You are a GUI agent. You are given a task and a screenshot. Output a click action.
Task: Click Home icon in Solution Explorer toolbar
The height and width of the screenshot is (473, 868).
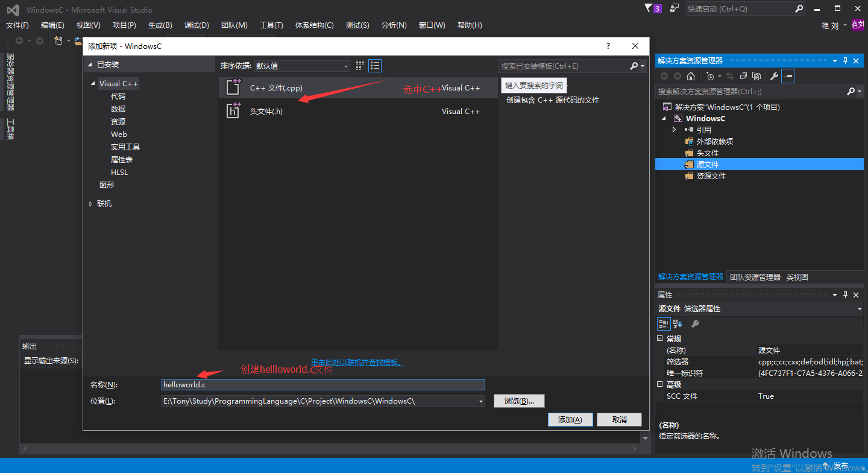click(691, 76)
